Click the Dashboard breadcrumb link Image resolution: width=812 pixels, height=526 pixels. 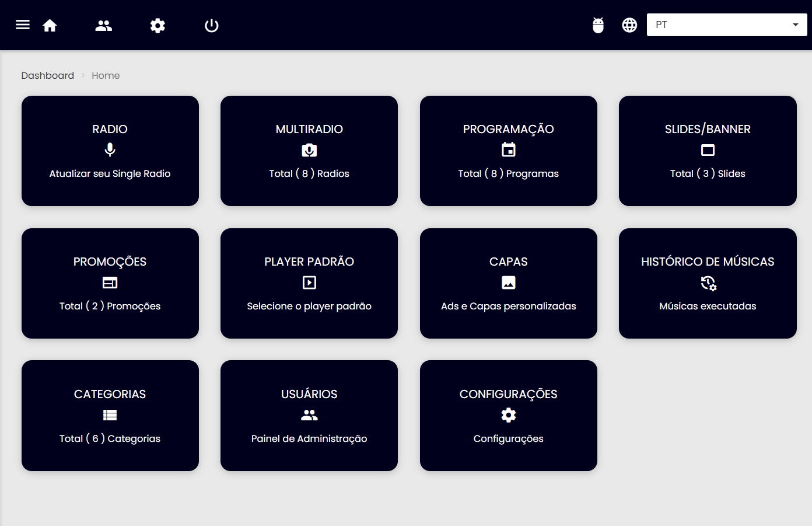pyautogui.click(x=47, y=75)
